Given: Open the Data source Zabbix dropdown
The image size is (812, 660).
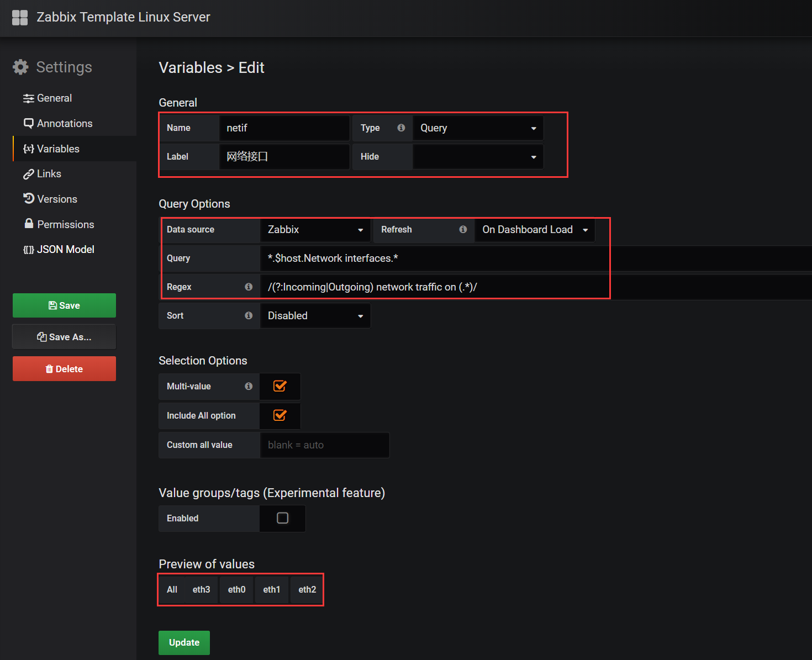Looking at the screenshot, I should (x=315, y=230).
